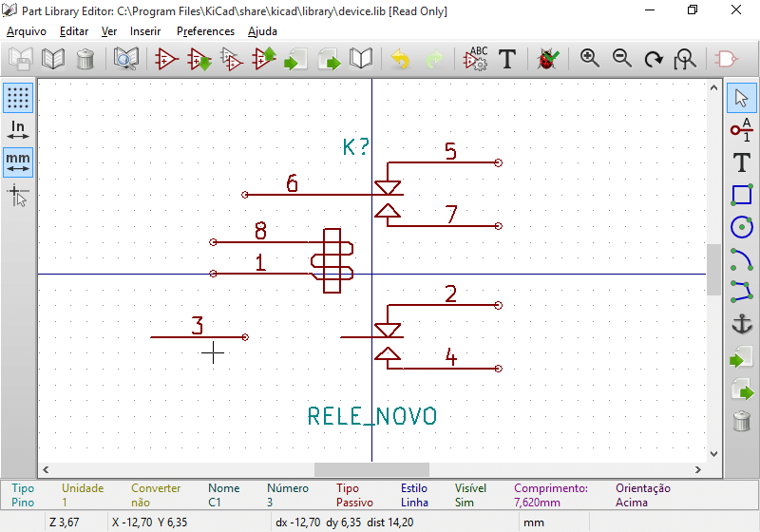760x532 pixels.
Task: Open the library browser icon
Action: 125,59
